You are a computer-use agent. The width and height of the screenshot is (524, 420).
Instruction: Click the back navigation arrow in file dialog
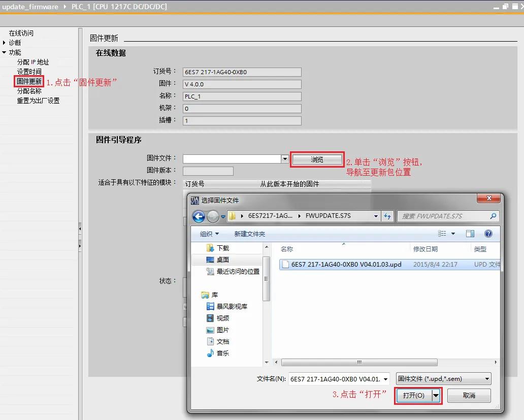(x=199, y=216)
